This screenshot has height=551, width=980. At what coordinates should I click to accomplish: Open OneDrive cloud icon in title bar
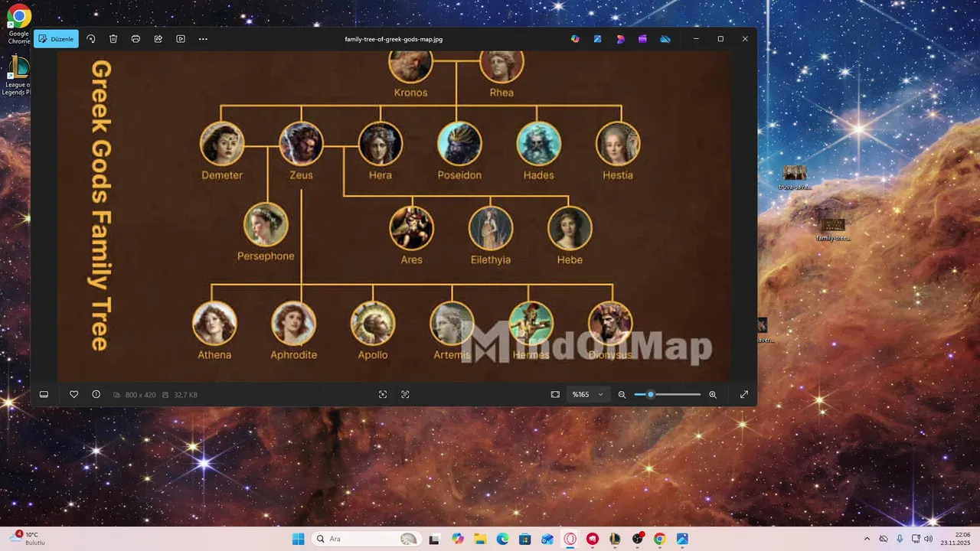(x=665, y=39)
